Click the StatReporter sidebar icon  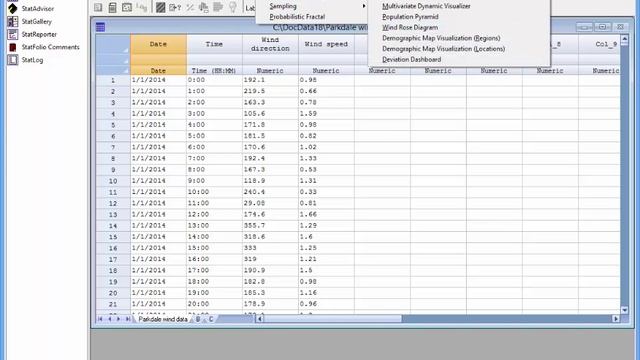[13, 34]
